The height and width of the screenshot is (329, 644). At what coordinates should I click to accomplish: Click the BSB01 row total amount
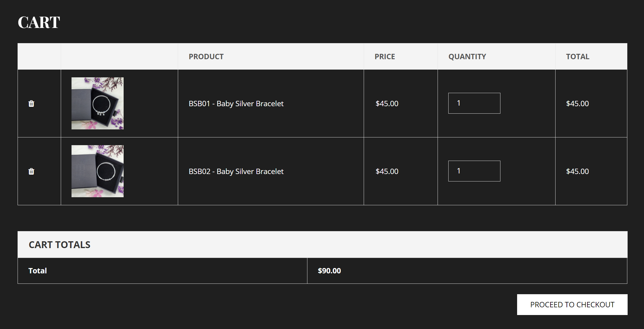577,104
